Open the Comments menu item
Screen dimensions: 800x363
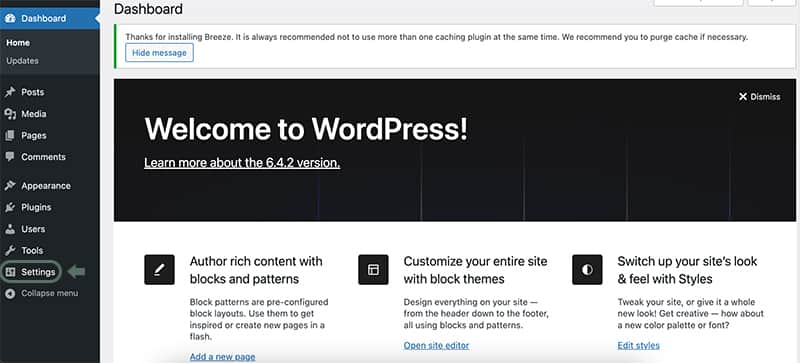point(43,157)
